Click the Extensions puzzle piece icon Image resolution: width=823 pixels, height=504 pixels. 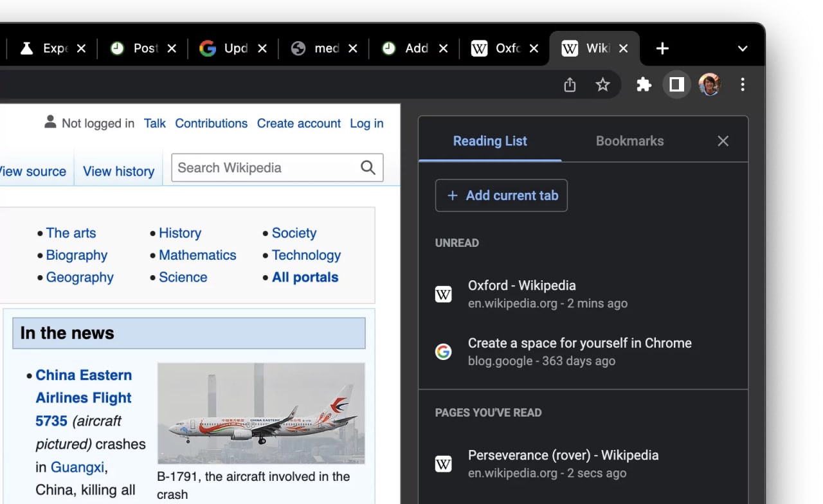point(644,85)
